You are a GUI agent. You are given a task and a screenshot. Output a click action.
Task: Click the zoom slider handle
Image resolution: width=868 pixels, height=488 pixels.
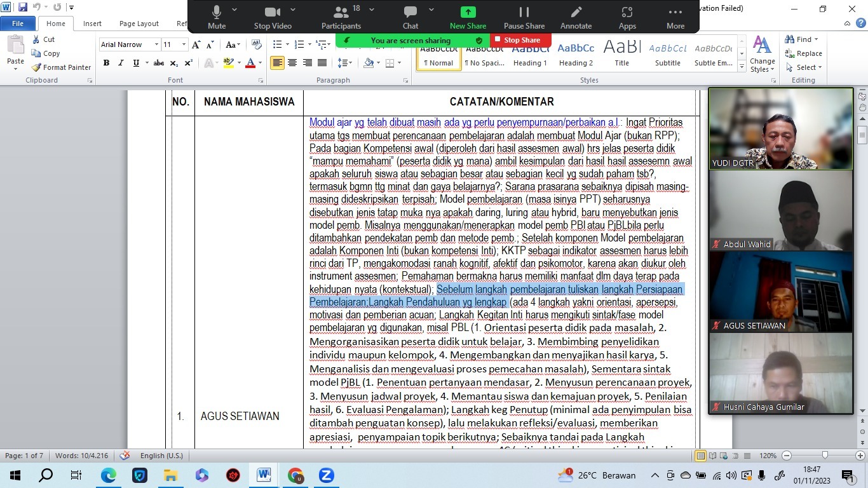click(824, 456)
